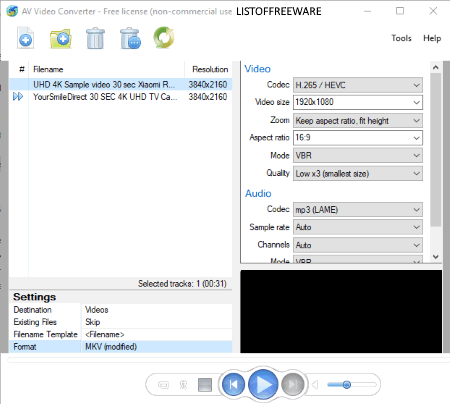Open the Tools menu
This screenshot has width=450, height=404.
pos(401,38)
